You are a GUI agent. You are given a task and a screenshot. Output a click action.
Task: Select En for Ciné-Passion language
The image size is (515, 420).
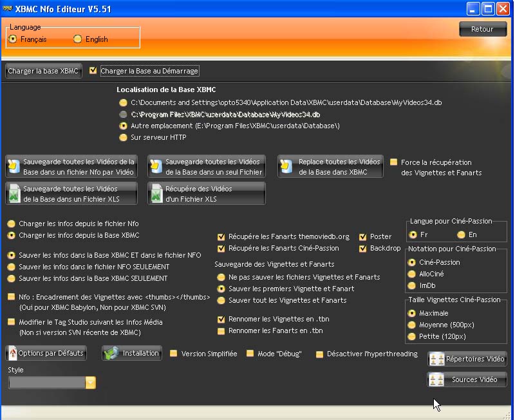[x=461, y=234]
